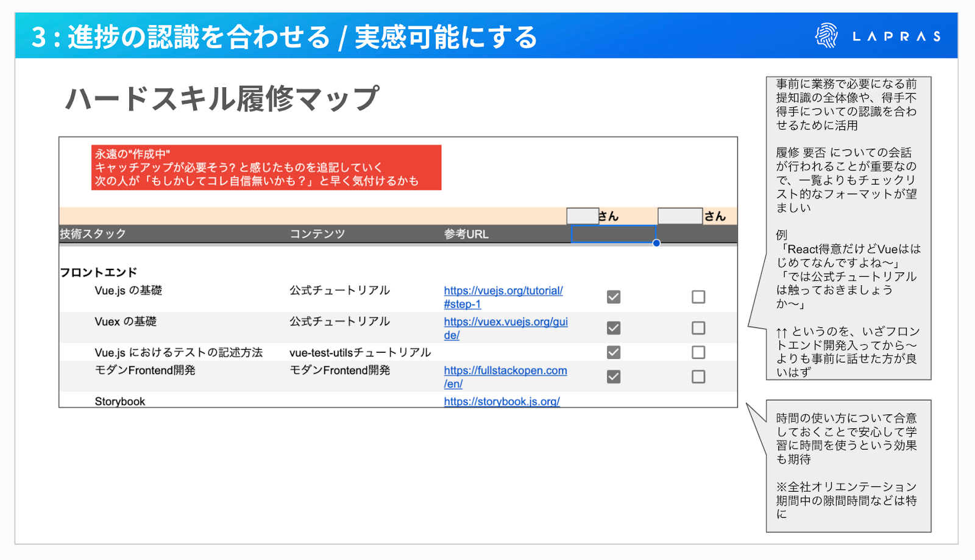The width and height of the screenshot is (975, 560).
Task: Select the Storybook cell
Action: (119, 402)
